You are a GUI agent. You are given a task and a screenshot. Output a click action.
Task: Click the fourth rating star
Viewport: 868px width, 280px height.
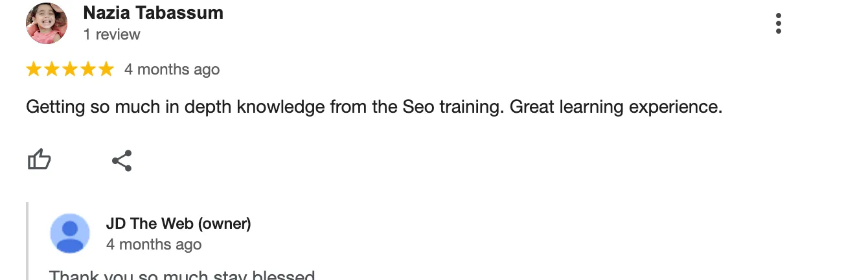click(87, 69)
